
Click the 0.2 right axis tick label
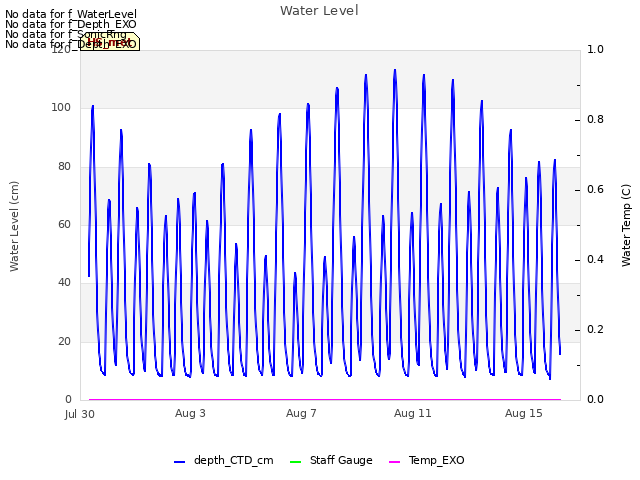pos(595,329)
